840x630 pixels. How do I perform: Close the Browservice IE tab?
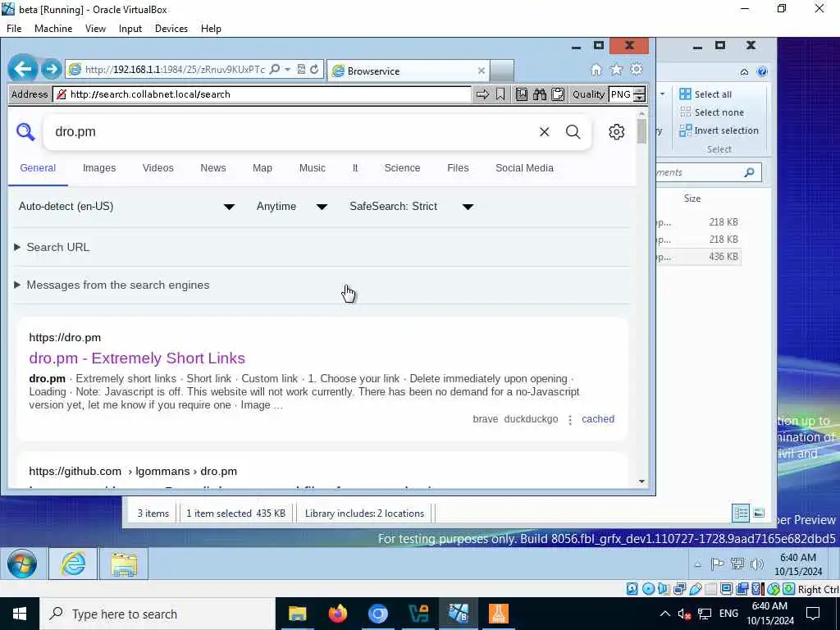[x=481, y=71]
